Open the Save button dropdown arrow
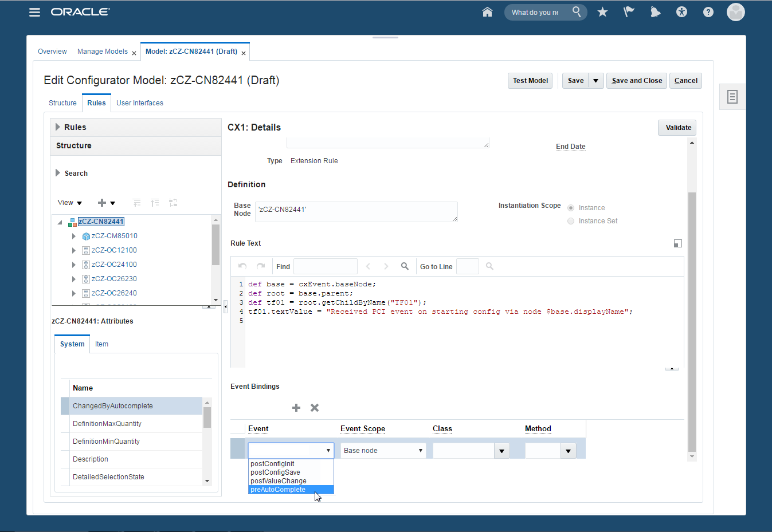Viewport: 772px width, 532px height. click(596, 81)
